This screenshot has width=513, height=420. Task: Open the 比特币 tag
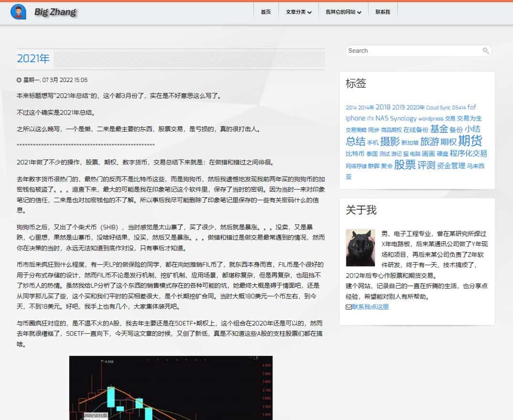pos(355,154)
